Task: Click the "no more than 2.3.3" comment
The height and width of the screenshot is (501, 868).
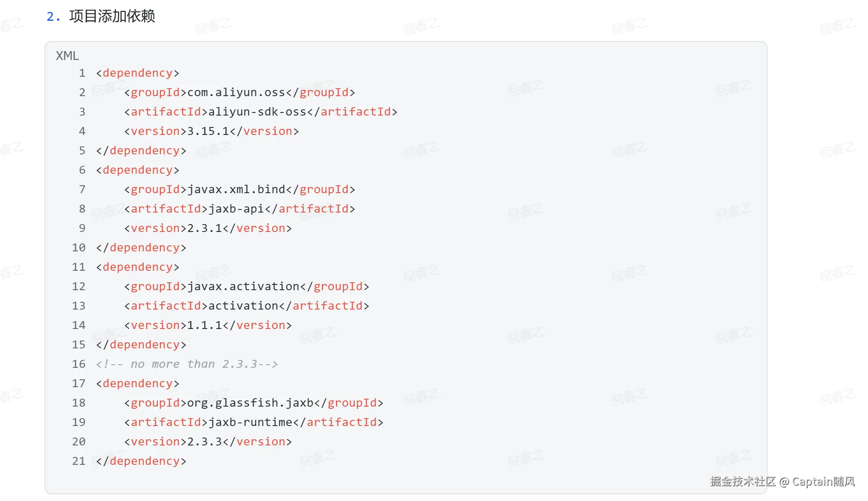Action: point(187,364)
